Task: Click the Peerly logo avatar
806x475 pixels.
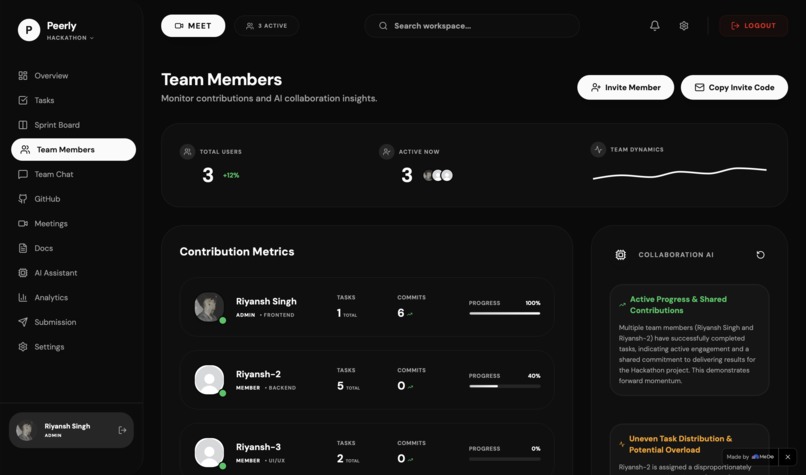Action: pyautogui.click(x=29, y=30)
